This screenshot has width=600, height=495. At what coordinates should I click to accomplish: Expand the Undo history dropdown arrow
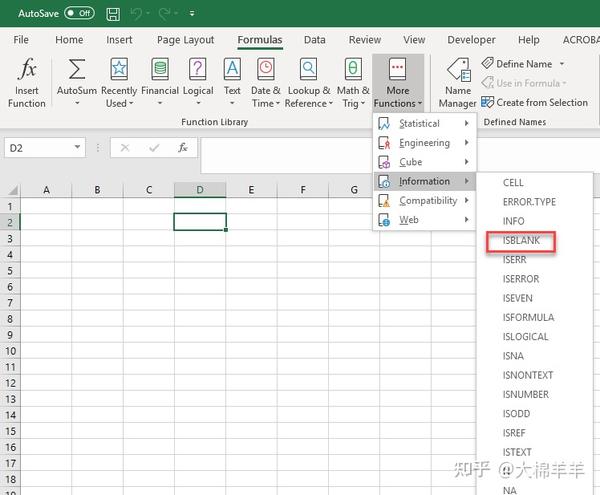(148, 14)
